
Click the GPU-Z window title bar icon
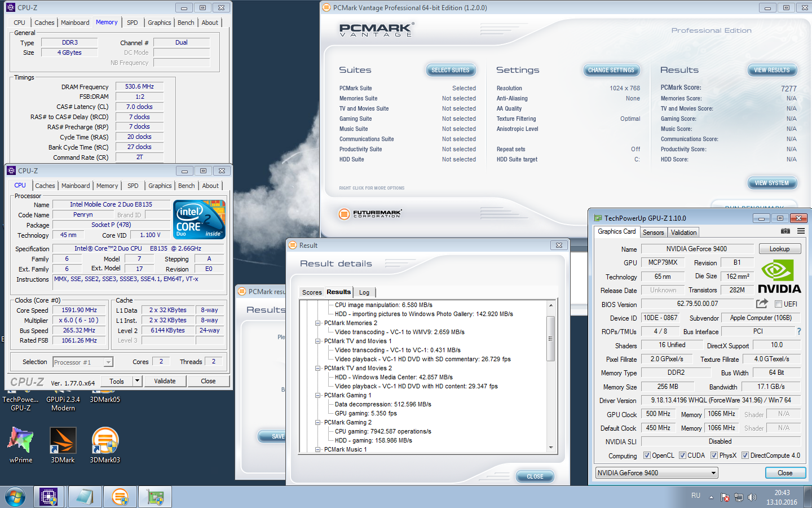[598, 218]
